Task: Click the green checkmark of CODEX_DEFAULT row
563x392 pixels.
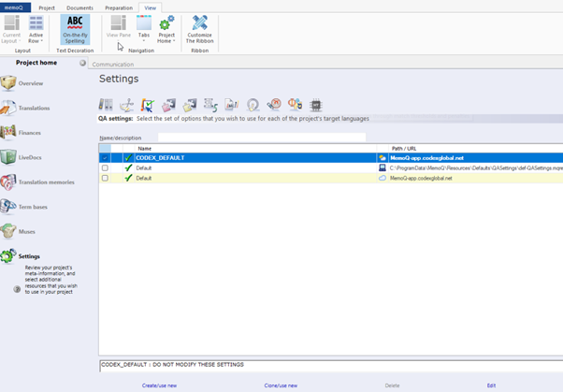Action: [x=128, y=157]
